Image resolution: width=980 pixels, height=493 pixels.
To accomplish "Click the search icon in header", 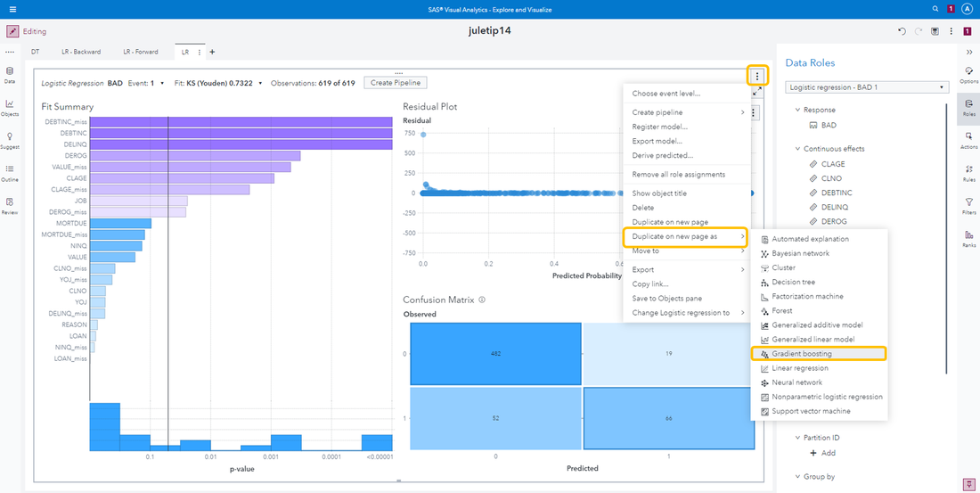I will [x=935, y=8].
